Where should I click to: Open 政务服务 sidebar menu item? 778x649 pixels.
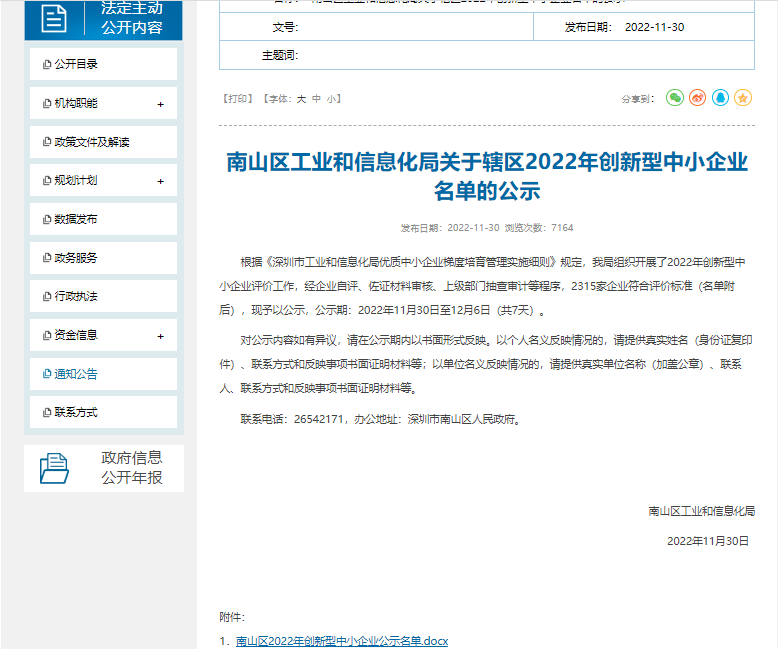(x=76, y=258)
